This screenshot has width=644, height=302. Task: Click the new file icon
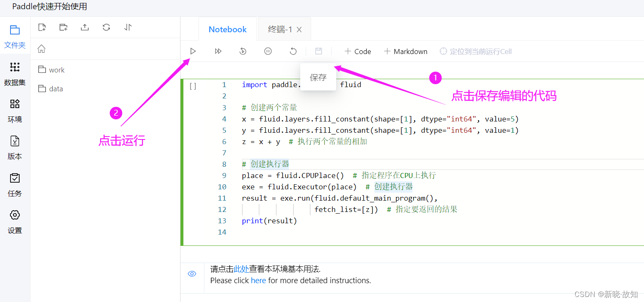coord(41,27)
